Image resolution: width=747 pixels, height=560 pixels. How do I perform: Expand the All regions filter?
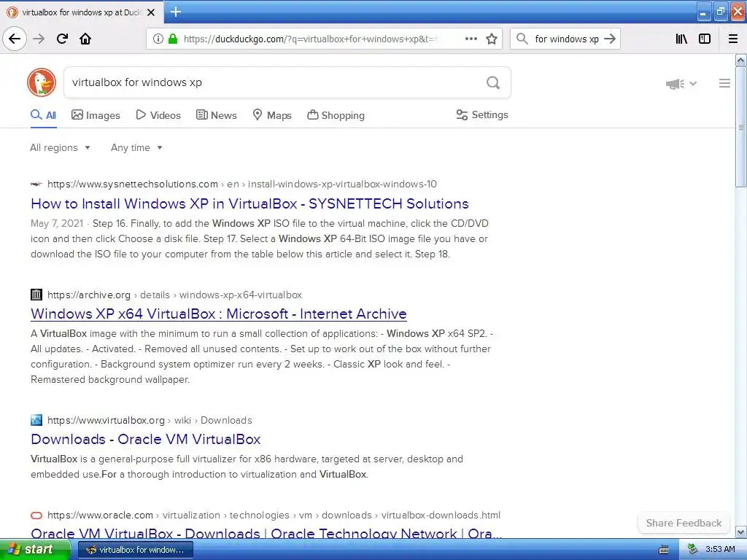(60, 147)
